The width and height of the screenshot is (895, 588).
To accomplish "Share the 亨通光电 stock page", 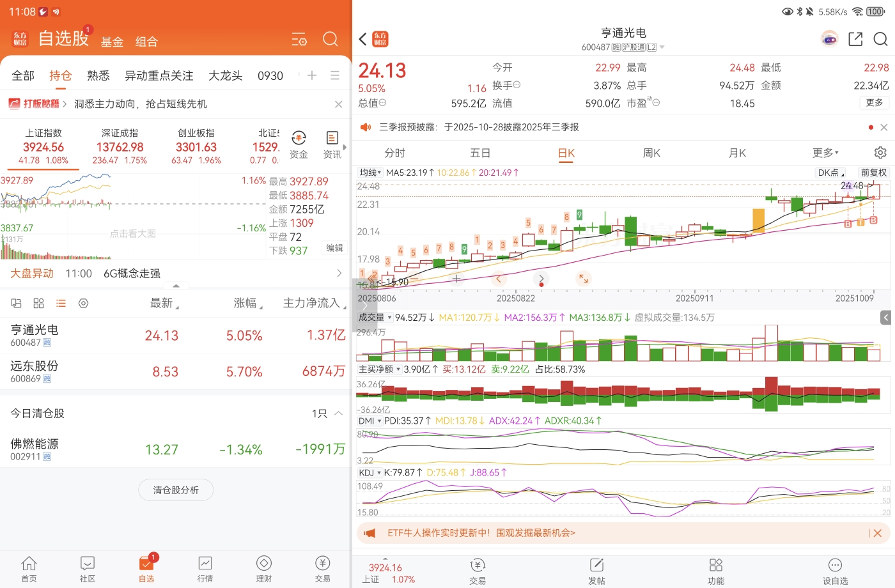I will (x=855, y=40).
